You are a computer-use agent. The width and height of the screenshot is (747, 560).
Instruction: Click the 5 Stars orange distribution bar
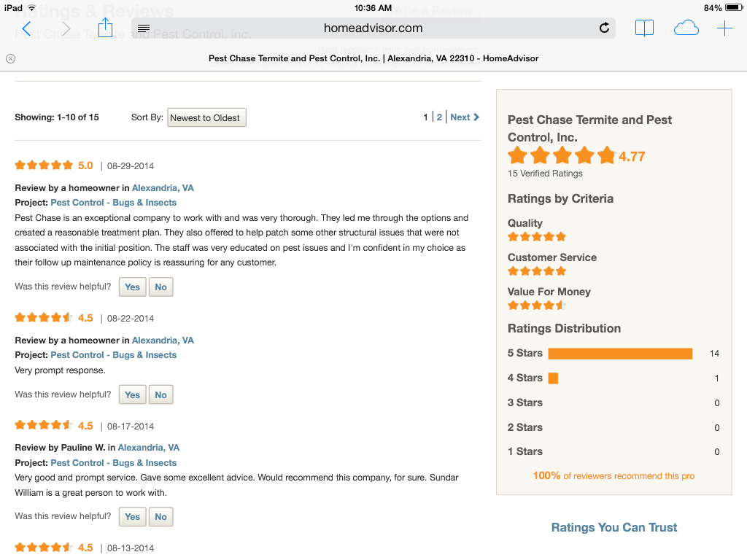(620, 354)
